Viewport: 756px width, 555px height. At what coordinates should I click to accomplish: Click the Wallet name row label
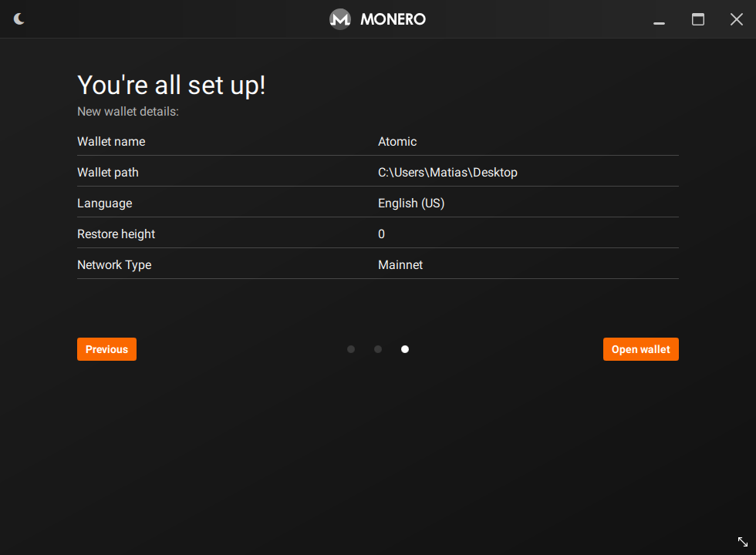point(111,142)
